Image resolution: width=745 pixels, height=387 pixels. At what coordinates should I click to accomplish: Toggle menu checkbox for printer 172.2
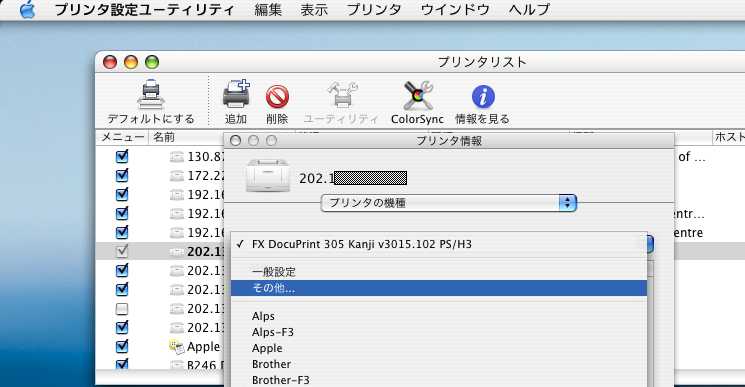pyautogui.click(x=122, y=175)
